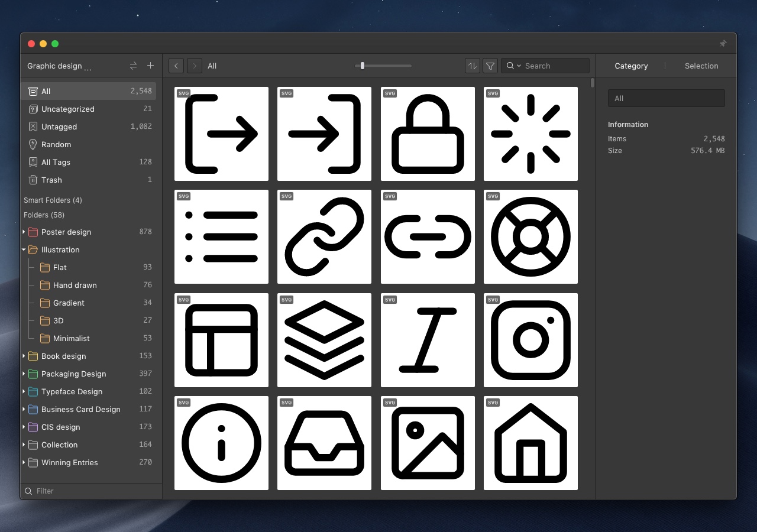The image size is (757, 532).
Task: Select the Gradient subfolder
Action: 89,303
